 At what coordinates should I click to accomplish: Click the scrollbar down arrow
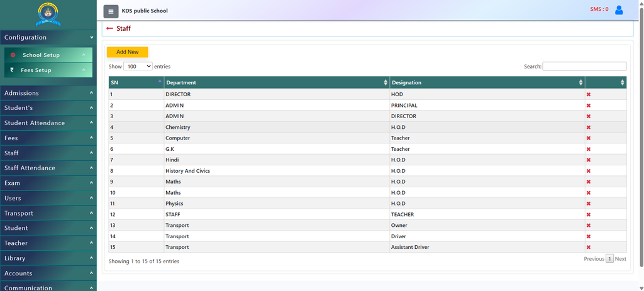click(x=641, y=288)
